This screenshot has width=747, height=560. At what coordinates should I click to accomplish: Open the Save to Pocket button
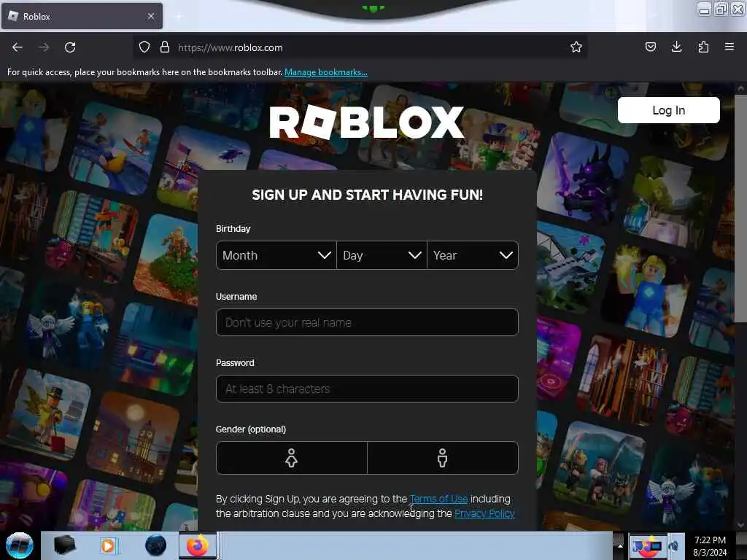650,47
